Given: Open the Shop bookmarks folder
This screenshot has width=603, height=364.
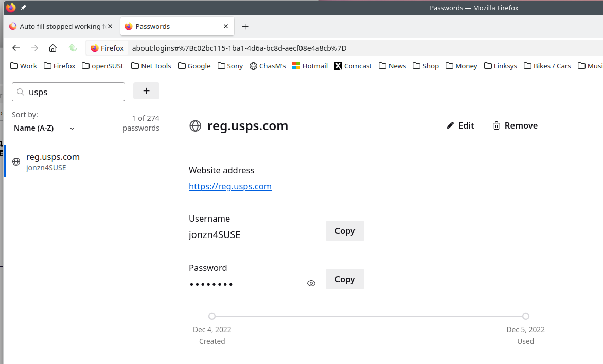Looking at the screenshot, I should [x=425, y=66].
